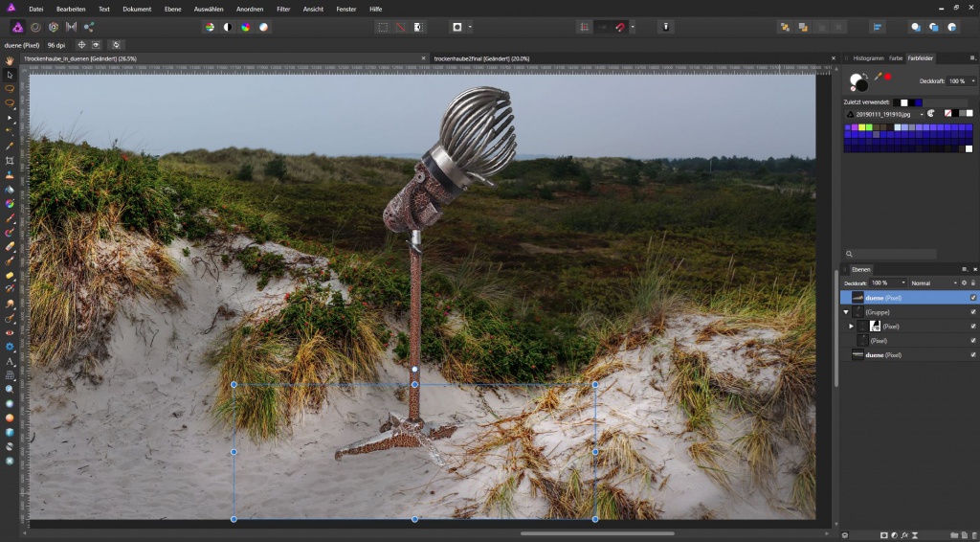980x542 pixels.
Task: Switch to the Export persona
Action: coord(89,27)
